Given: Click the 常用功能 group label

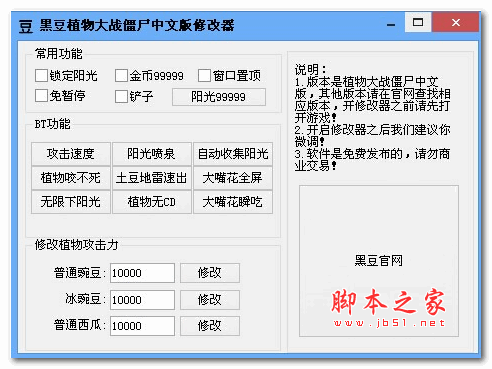Looking at the screenshot, I should pos(59,54).
